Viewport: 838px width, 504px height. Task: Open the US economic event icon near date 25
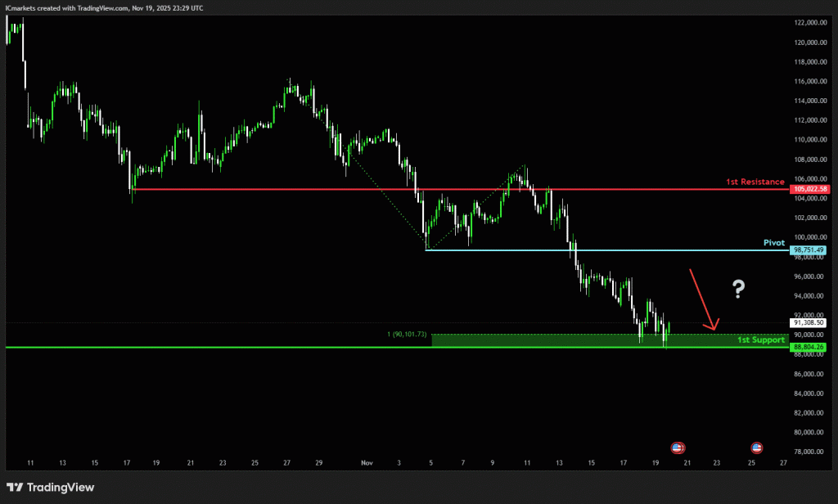tap(757, 448)
